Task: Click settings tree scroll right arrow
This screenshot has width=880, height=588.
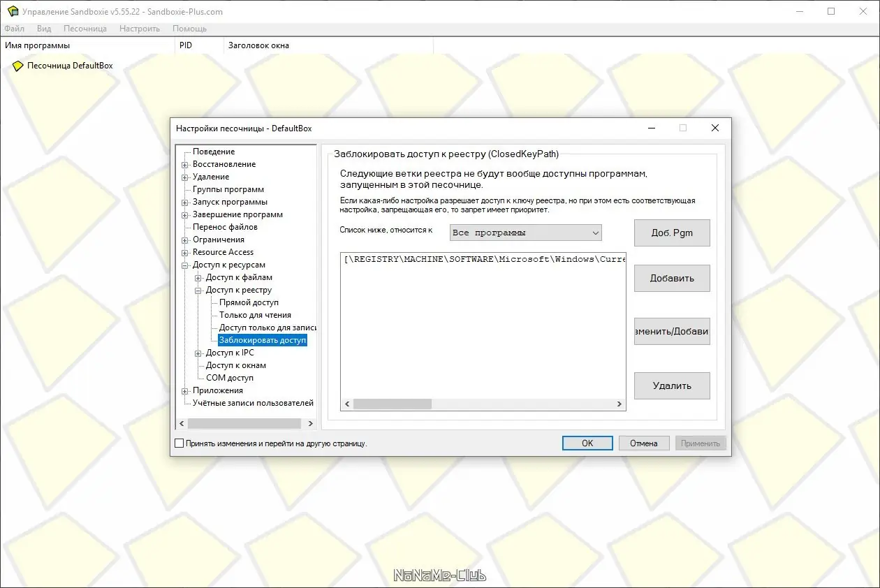Action: tap(309, 423)
